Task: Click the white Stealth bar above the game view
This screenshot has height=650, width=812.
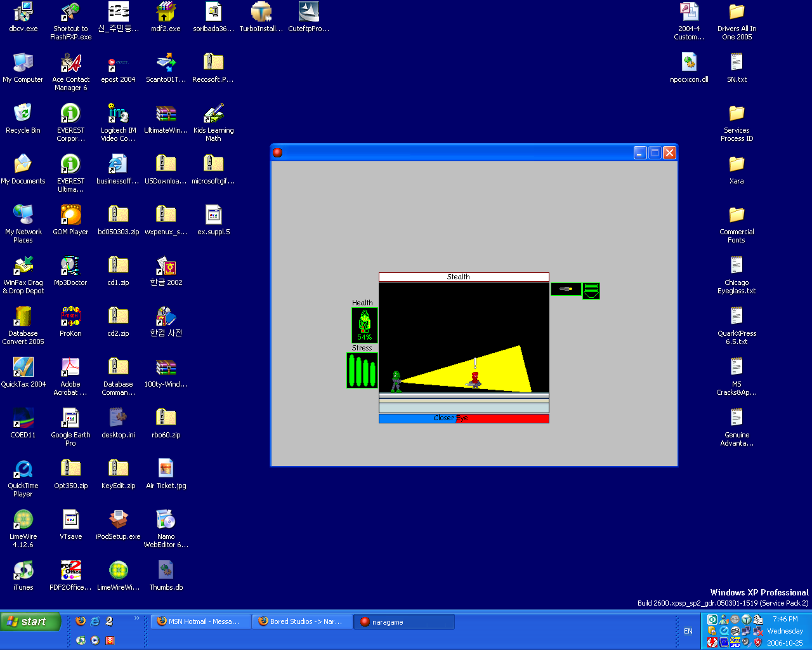Action: click(x=464, y=277)
